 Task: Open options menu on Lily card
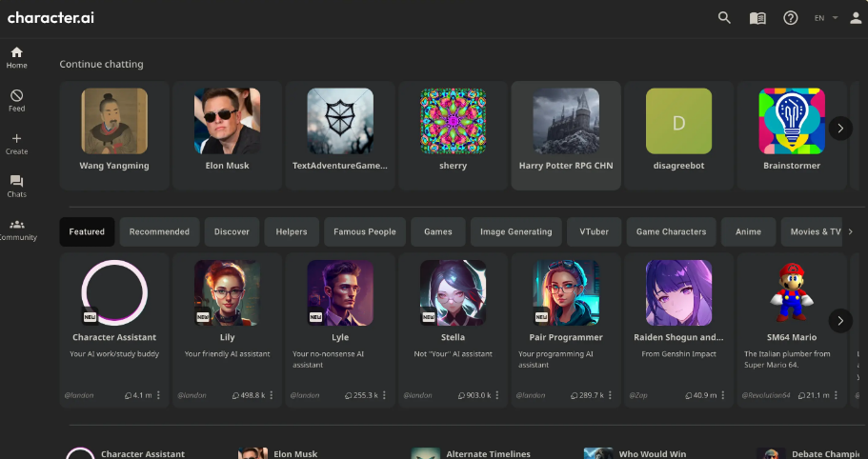pos(272,395)
